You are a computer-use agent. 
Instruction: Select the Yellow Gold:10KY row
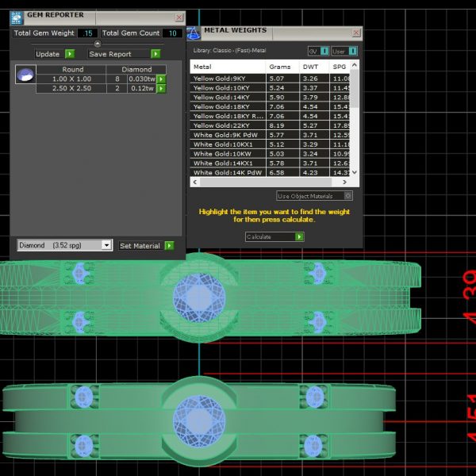coord(270,88)
